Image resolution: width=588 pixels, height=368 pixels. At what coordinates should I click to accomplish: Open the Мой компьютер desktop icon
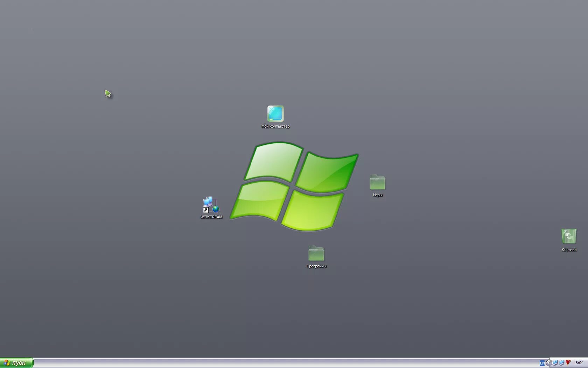pos(275,114)
